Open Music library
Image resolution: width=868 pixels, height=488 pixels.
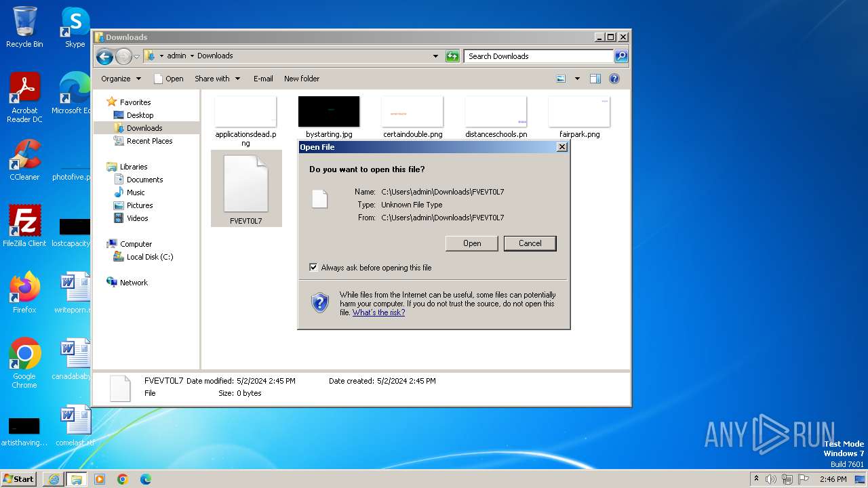click(x=136, y=192)
